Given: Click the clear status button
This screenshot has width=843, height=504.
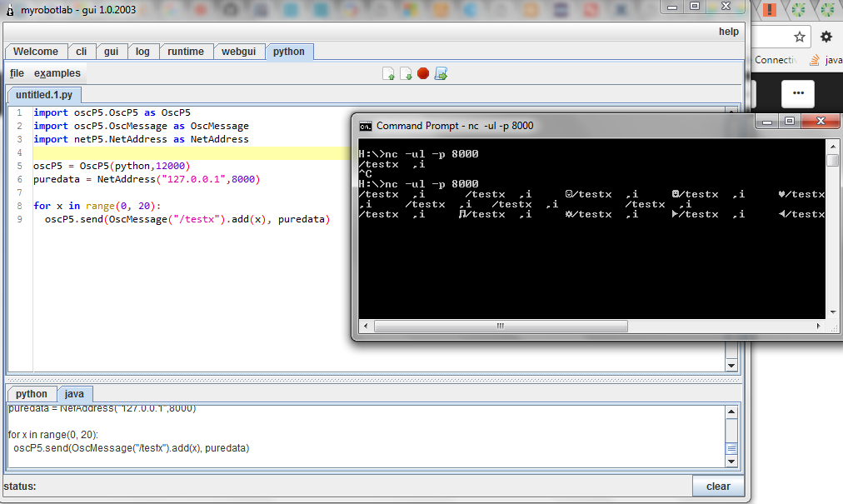Looking at the screenshot, I should point(718,487).
